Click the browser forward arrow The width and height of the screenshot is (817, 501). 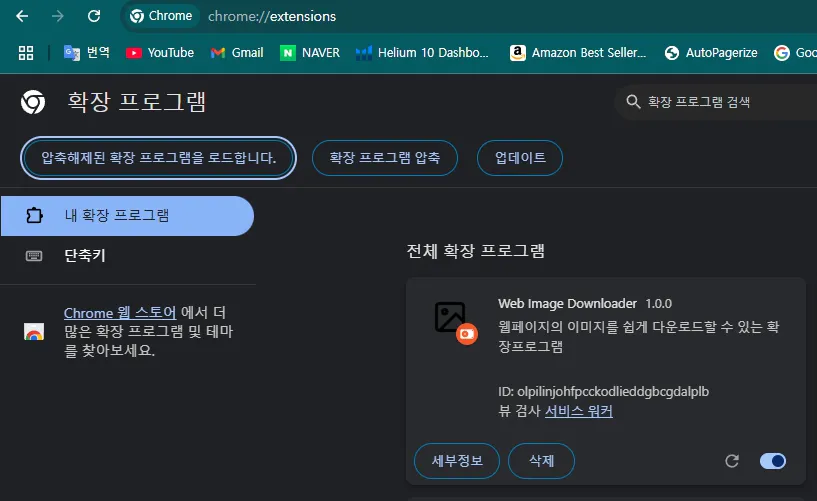click(x=57, y=16)
